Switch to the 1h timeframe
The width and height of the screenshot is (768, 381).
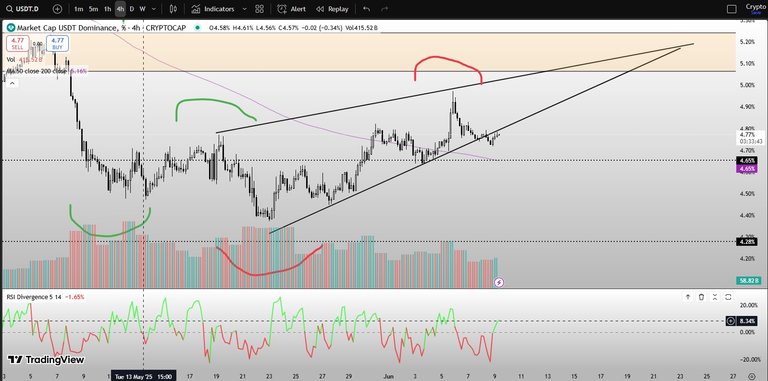coord(107,9)
